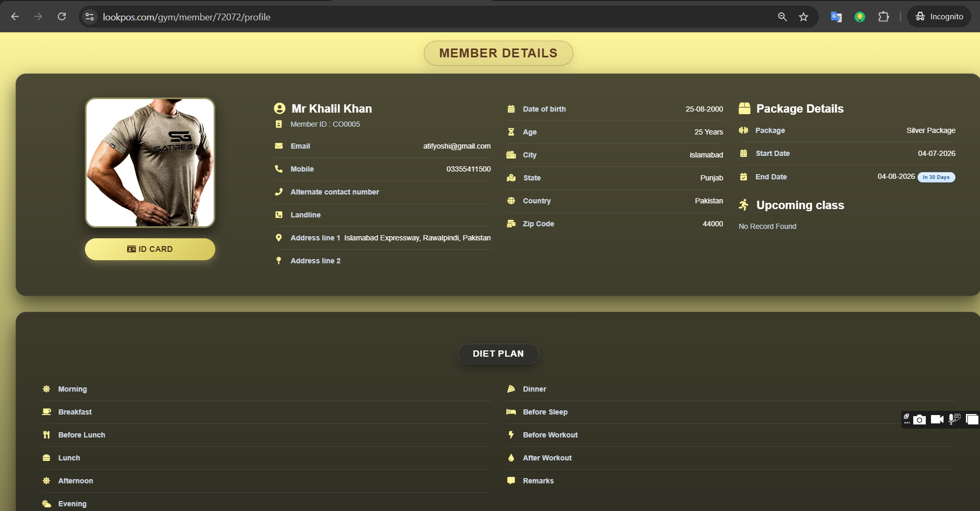Click the Member ID badge icon

[x=279, y=124]
